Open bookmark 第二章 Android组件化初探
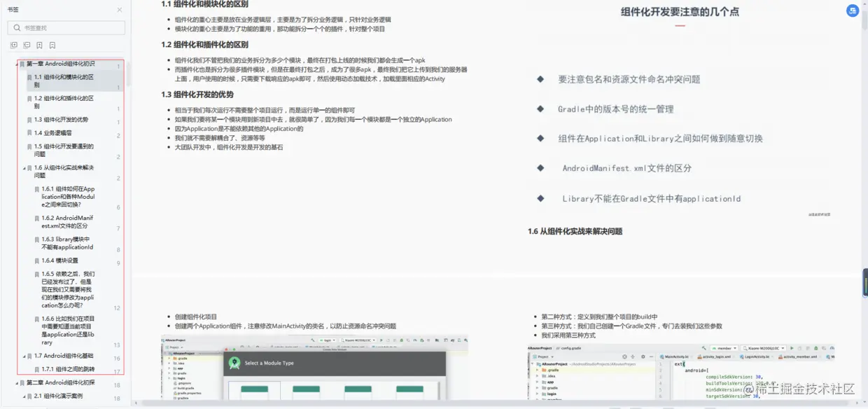The height and width of the screenshot is (409, 868). coord(61,383)
